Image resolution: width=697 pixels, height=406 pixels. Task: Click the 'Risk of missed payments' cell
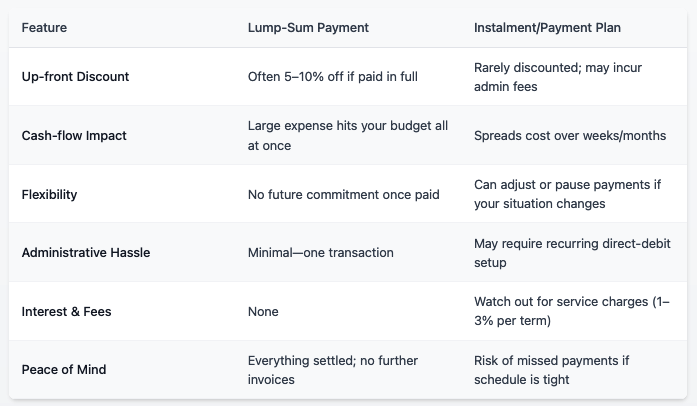click(551, 370)
